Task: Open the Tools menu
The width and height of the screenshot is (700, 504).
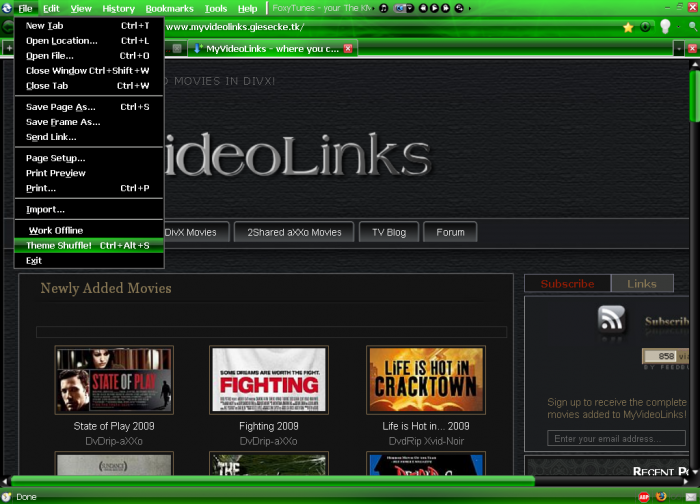Action: 216,8
